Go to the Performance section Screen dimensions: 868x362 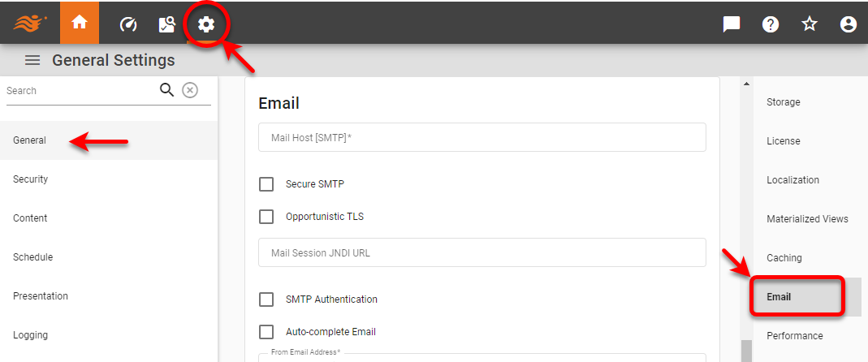[795, 336]
